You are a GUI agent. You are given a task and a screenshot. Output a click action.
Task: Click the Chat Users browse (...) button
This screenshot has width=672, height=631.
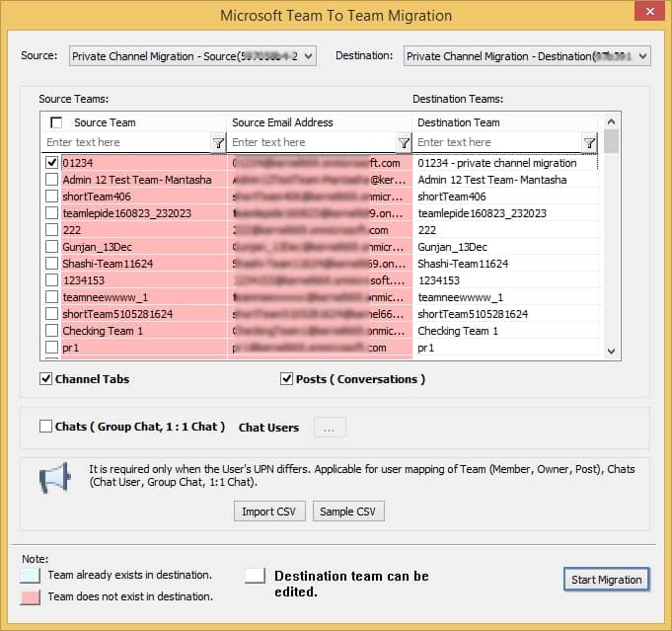coord(330,428)
